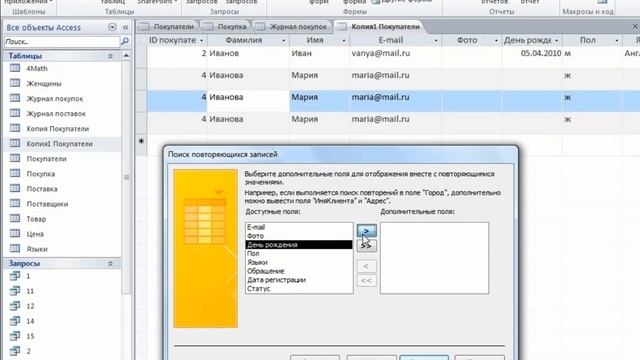Collapse the Таблицы group
Viewport: 640px width, 360px height.
(x=110, y=56)
